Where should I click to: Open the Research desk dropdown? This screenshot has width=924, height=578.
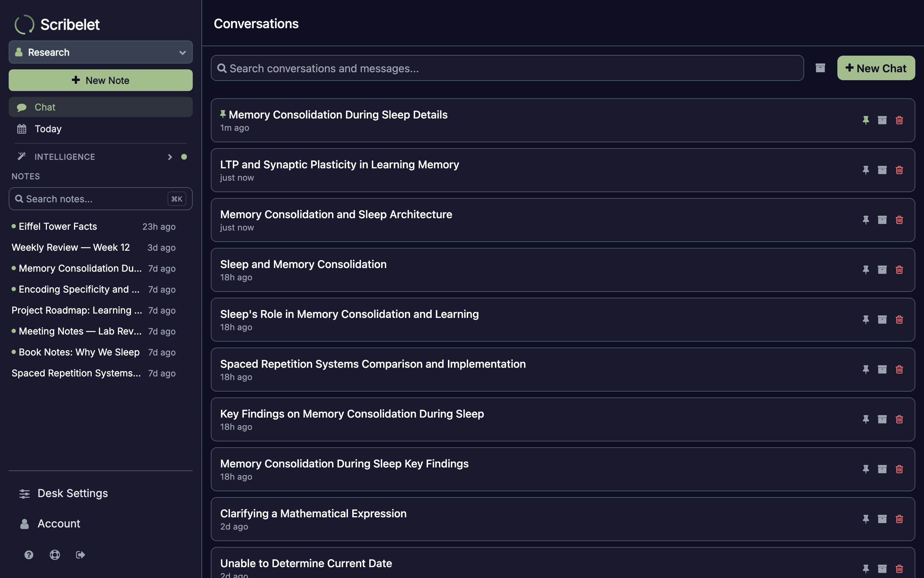pyautogui.click(x=100, y=52)
